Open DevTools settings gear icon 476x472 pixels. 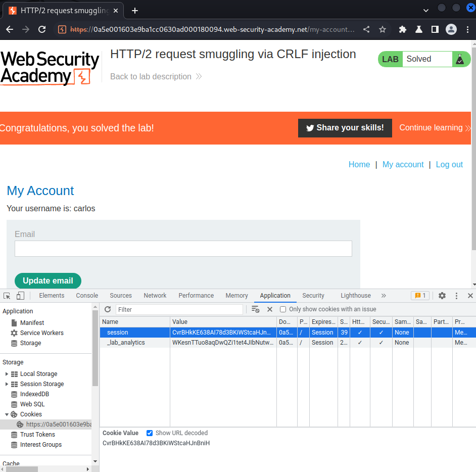(442, 296)
